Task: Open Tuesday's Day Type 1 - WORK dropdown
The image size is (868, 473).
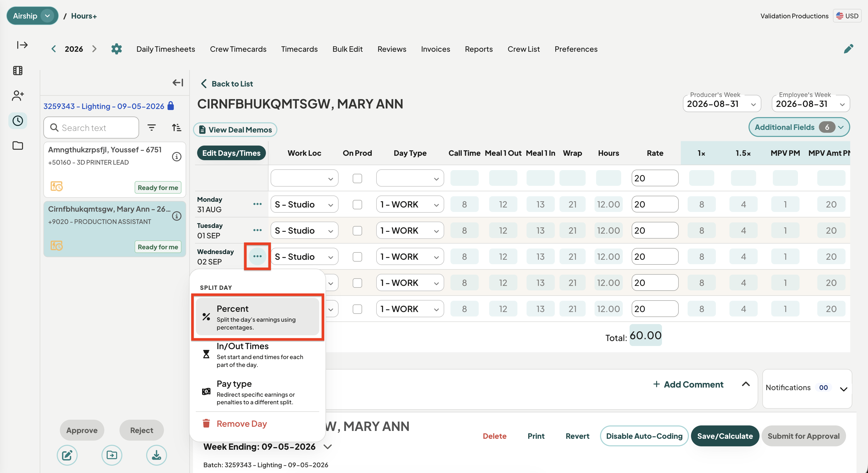Action: (410, 230)
